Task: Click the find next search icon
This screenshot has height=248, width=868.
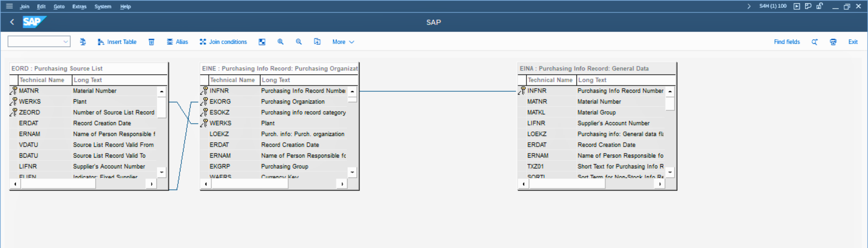Action: coord(814,42)
